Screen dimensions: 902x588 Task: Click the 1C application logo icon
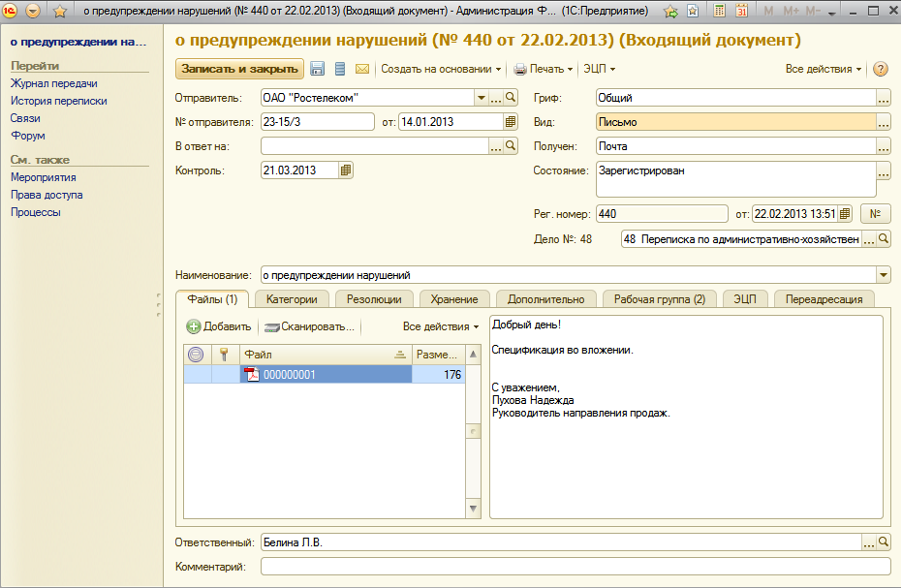click(x=11, y=11)
